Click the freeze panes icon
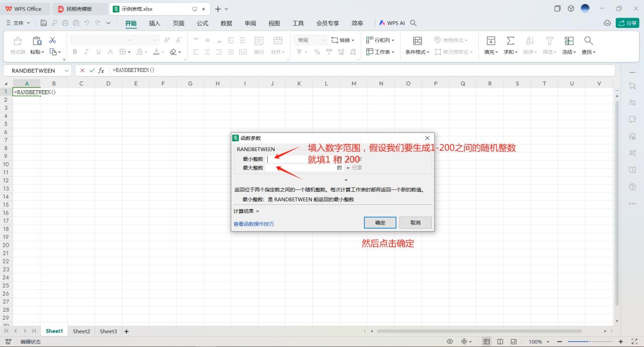Viewport: 644px width, 347px height. [569, 41]
